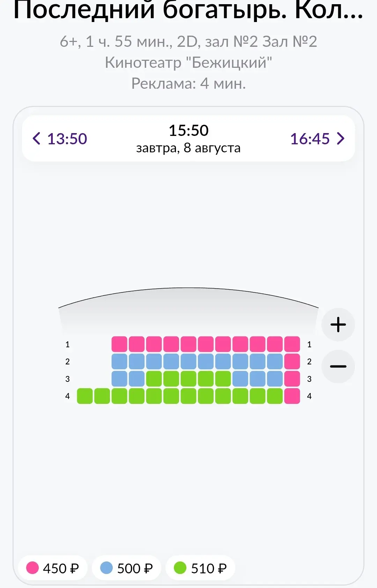
Task: Select pink seat at end of row 3
Action: 292,379
